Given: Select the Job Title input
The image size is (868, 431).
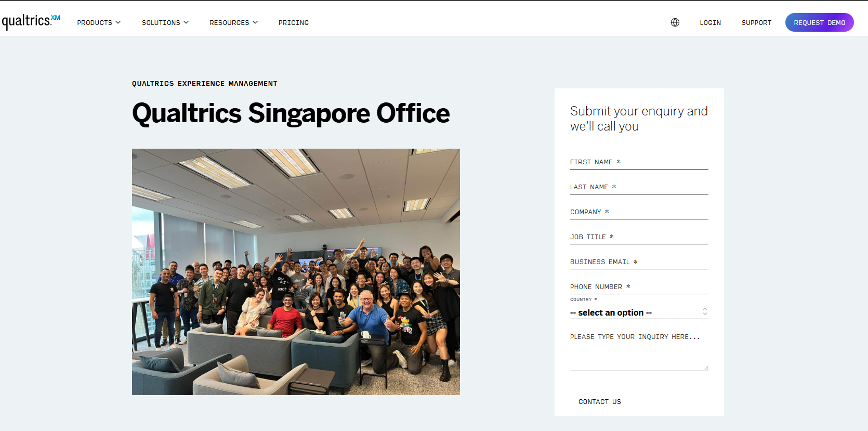Looking at the screenshot, I should (638, 237).
